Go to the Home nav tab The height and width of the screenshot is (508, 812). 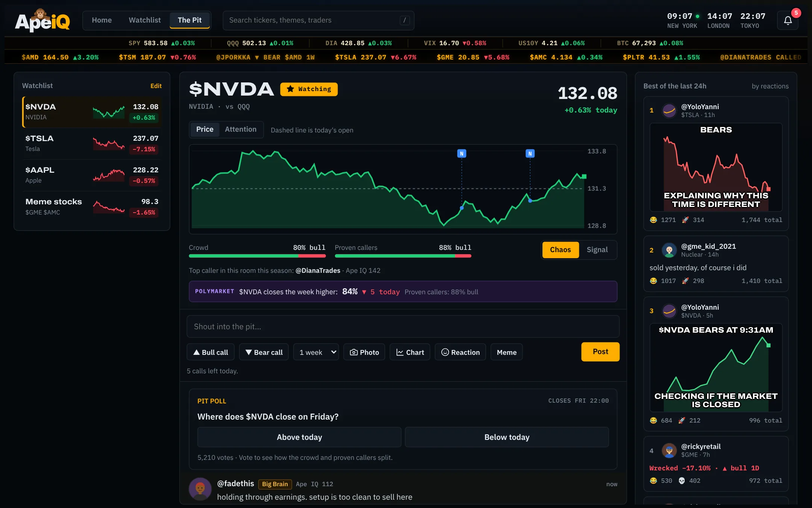(101, 20)
